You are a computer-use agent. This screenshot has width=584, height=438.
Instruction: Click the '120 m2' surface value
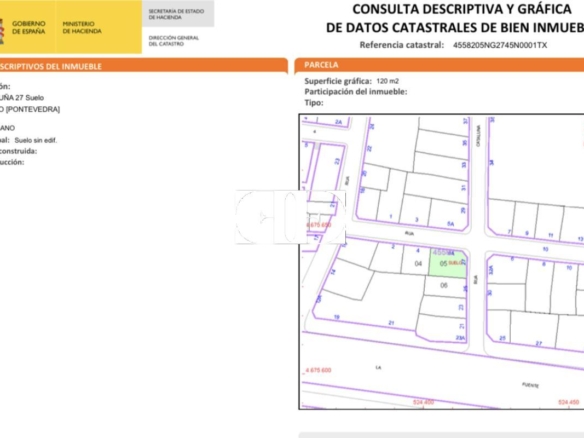pyautogui.click(x=388, y=81)
